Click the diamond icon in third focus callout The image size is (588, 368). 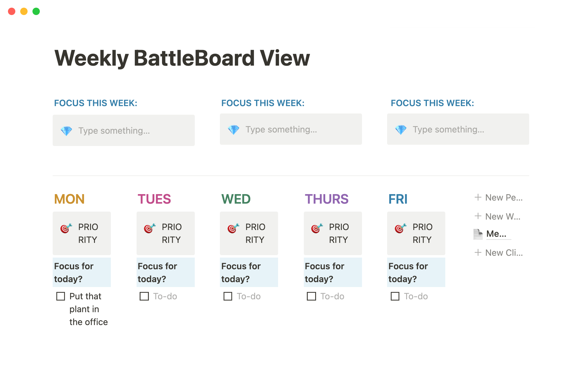tap(401, 130)
